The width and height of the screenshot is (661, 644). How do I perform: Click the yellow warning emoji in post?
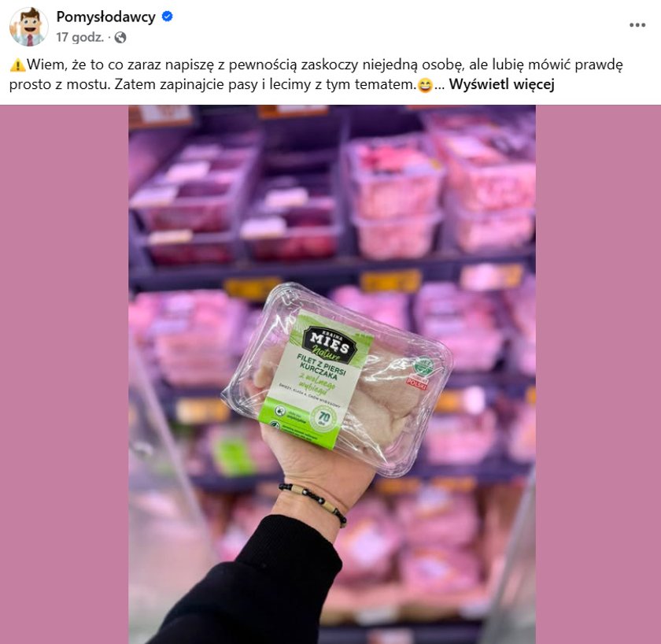[x=17, y=65]
